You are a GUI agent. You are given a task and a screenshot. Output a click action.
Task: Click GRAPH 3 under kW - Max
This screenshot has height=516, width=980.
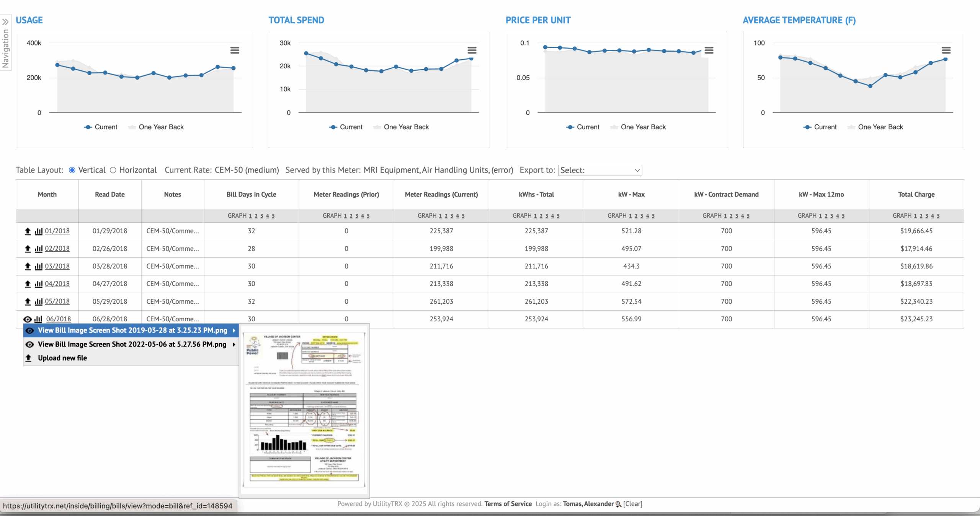tap(642, 216)
